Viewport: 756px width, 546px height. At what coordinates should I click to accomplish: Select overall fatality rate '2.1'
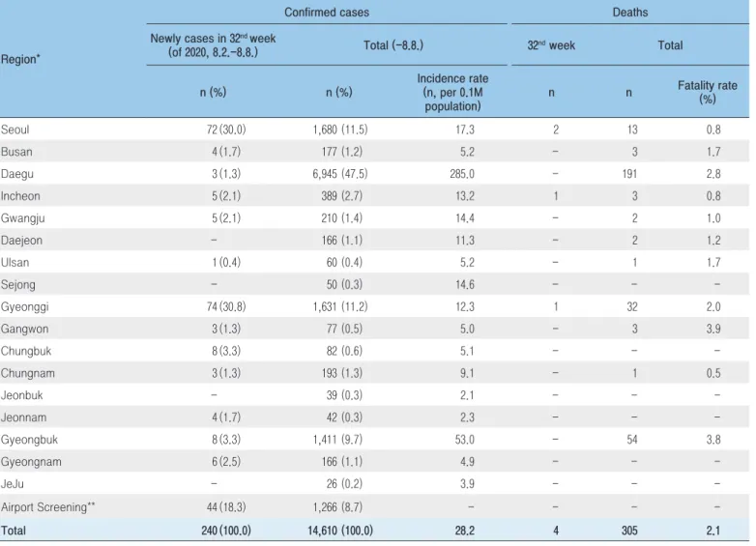coord(713,532)
